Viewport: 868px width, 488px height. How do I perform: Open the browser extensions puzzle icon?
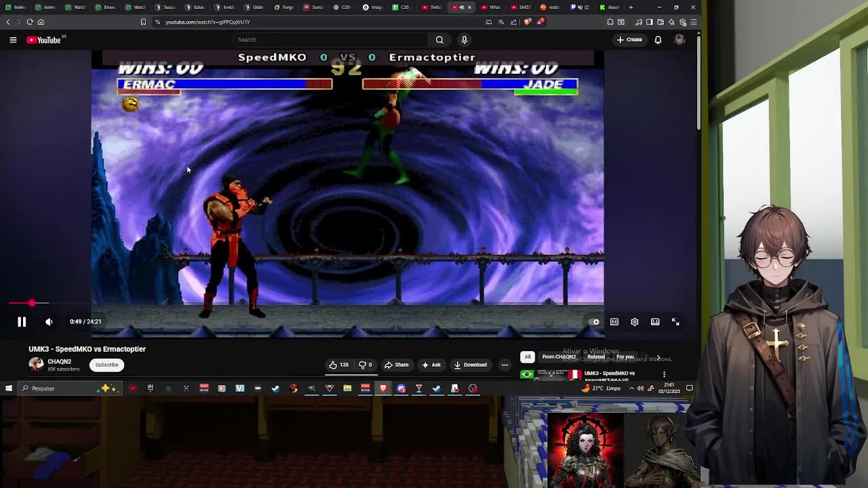point(610,22)
